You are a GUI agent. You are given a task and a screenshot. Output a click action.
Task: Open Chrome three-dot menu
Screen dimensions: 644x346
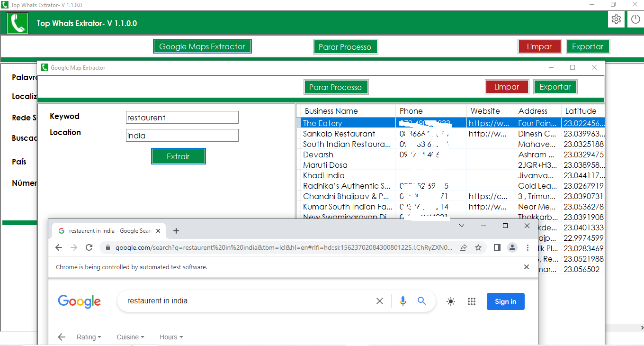[x=528, y=247]
